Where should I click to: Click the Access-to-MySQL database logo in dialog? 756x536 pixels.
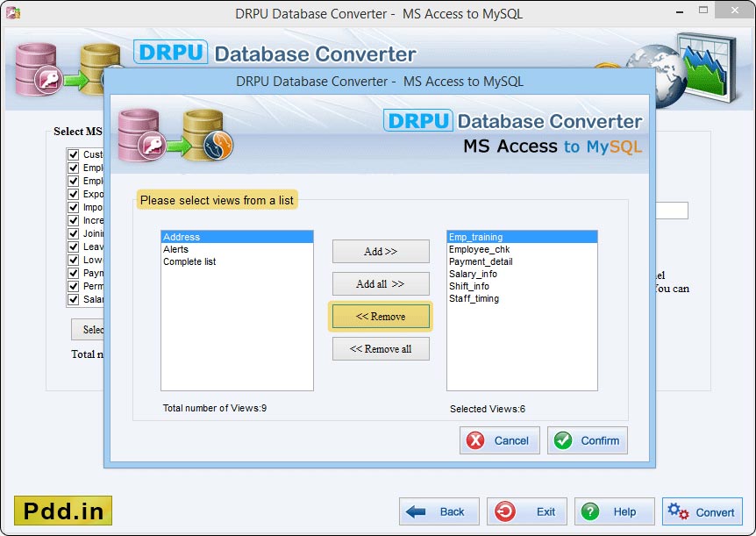coord(176,135)
